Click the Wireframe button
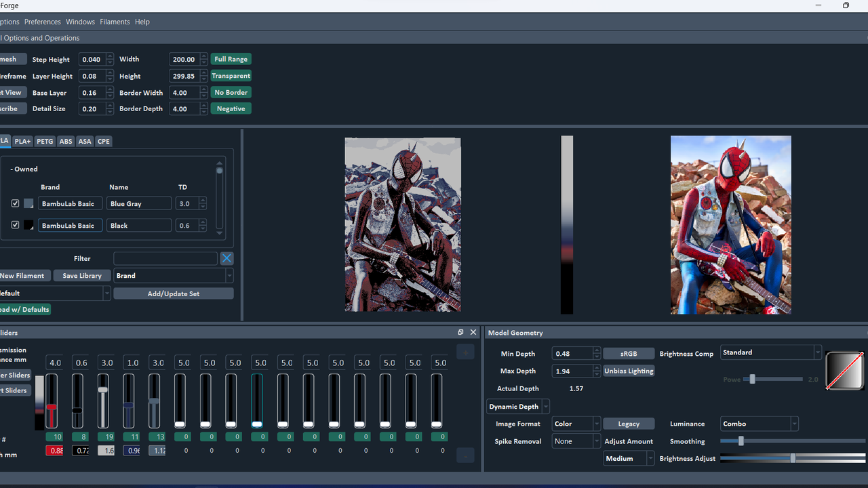Screen dimensions: 868x488 click(13, 76)
